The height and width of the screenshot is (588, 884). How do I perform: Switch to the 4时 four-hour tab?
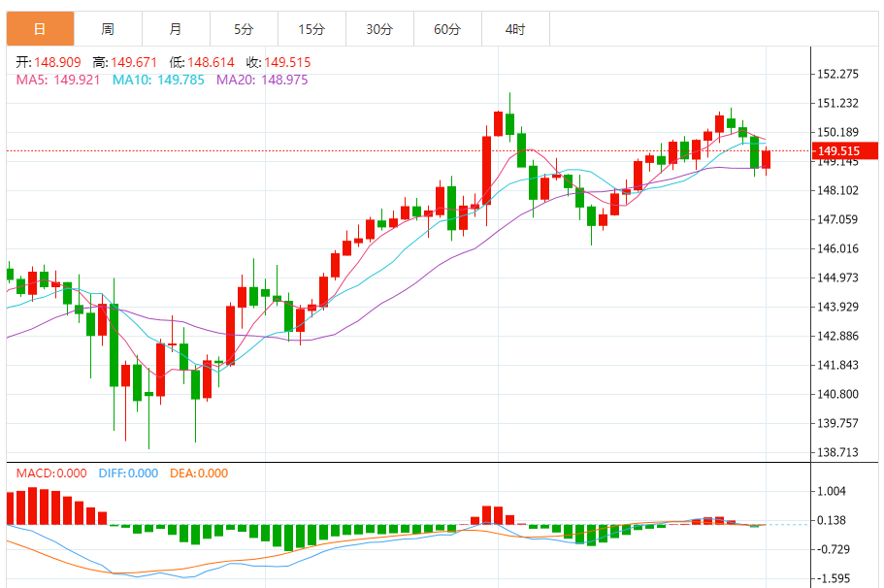click(515, 29)
